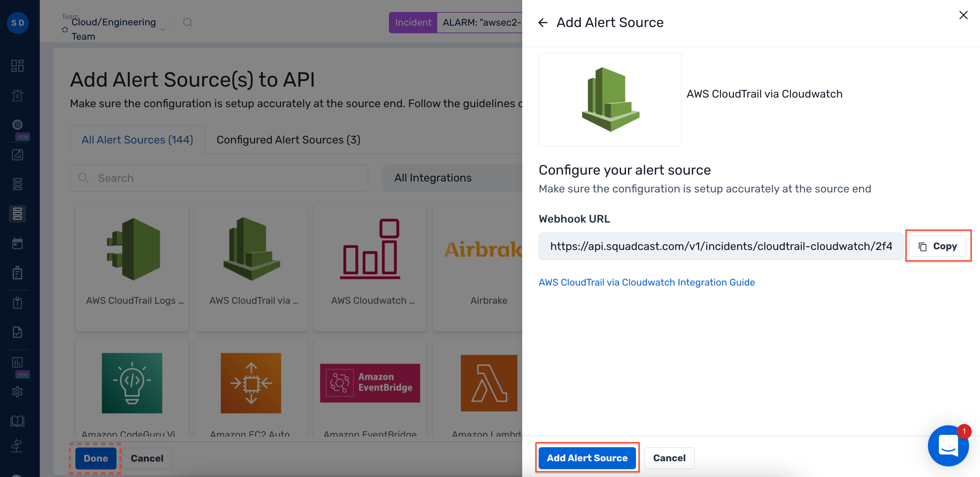
Task: Open the Settings gear sidebar icon
Action: [17, 392]
